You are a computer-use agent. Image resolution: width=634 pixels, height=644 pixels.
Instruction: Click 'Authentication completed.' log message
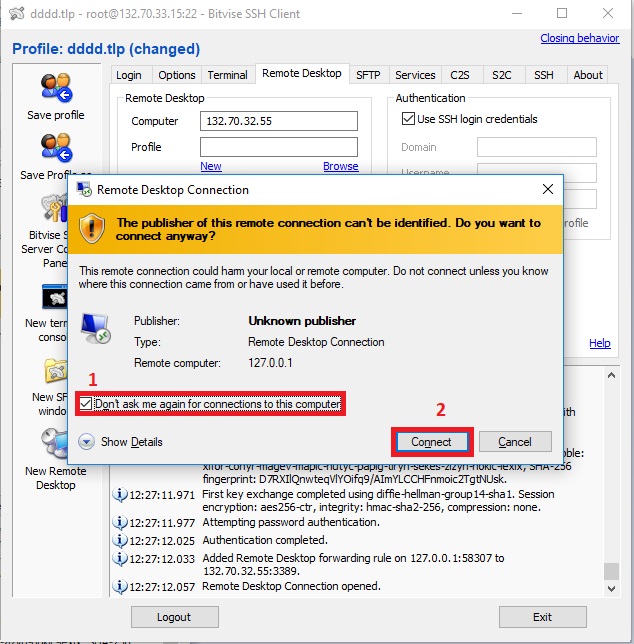pos(265,540)
